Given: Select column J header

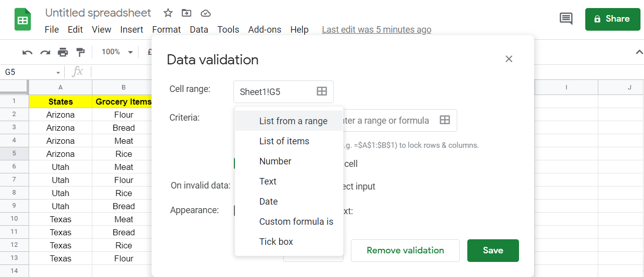Looking at the screenshot, I should click(x=621, y=87).
